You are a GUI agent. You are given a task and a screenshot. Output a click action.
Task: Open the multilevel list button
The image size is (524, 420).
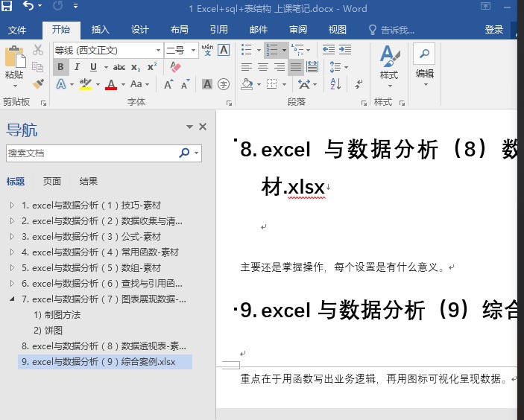click(297, 50)
